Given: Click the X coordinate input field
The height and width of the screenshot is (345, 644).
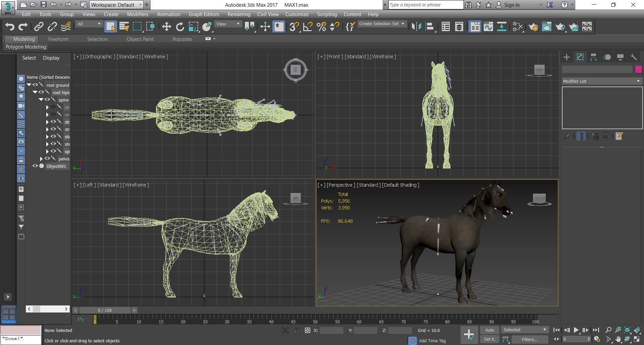Looking at the screenshot, I should 331,331.
